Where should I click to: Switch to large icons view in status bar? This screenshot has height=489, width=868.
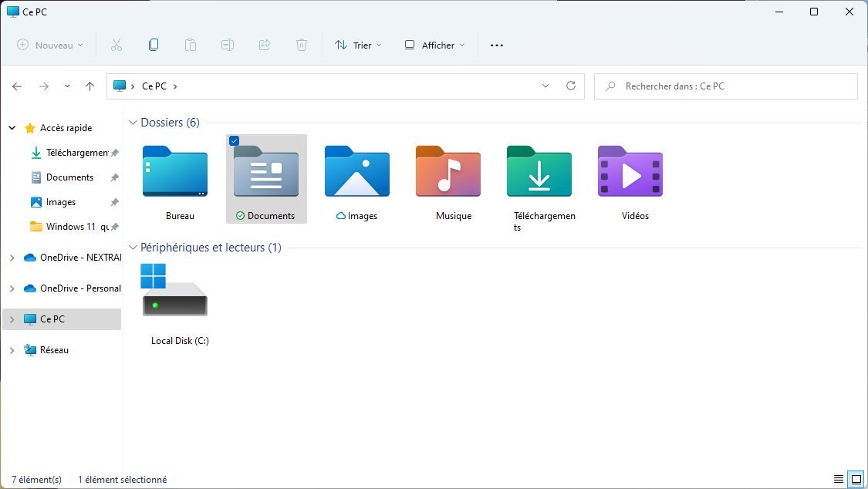pyautogui.click(x=855, y=479)
